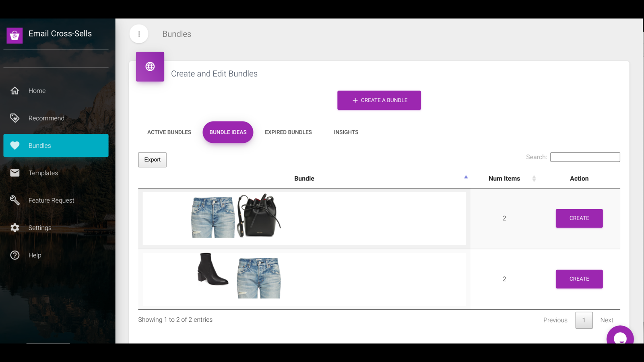
Task: Open the Insights tab
Action: pos(346,132)
